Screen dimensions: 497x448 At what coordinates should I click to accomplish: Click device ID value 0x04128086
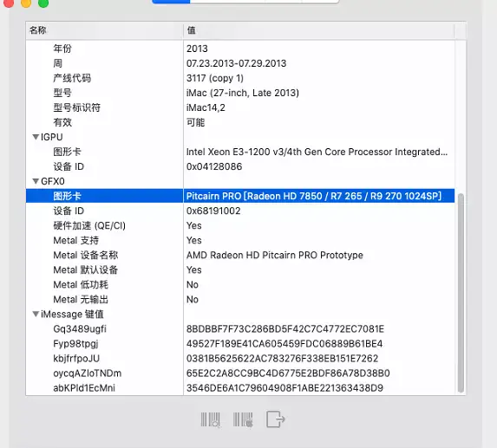click(214, 166)
